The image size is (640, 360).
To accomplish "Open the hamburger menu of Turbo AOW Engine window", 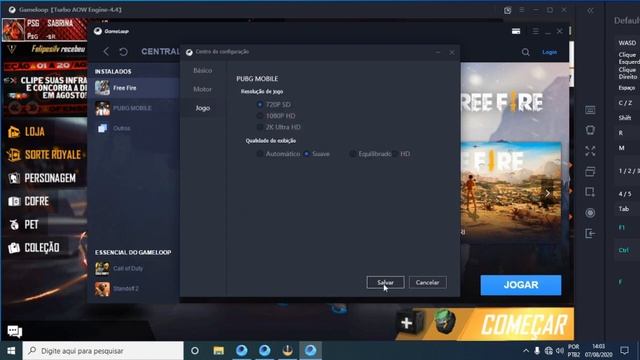I will [522, 10].
